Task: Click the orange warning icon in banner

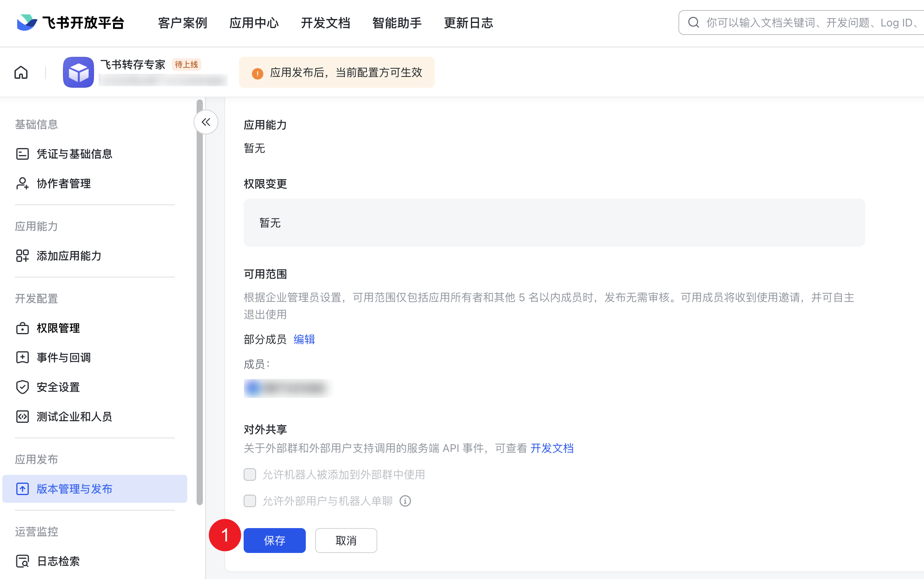Action: pos(257,73)
